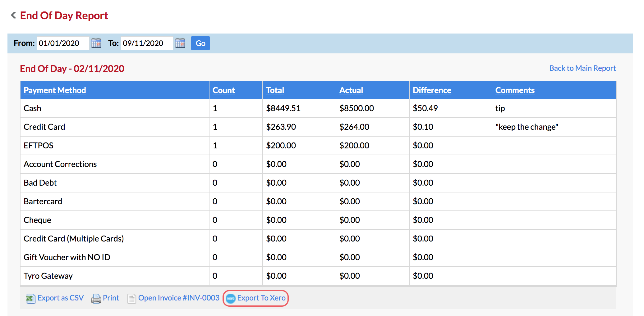Click the $8500.00 actual amount
Screen dimensions: 644x316
(356, 108)
